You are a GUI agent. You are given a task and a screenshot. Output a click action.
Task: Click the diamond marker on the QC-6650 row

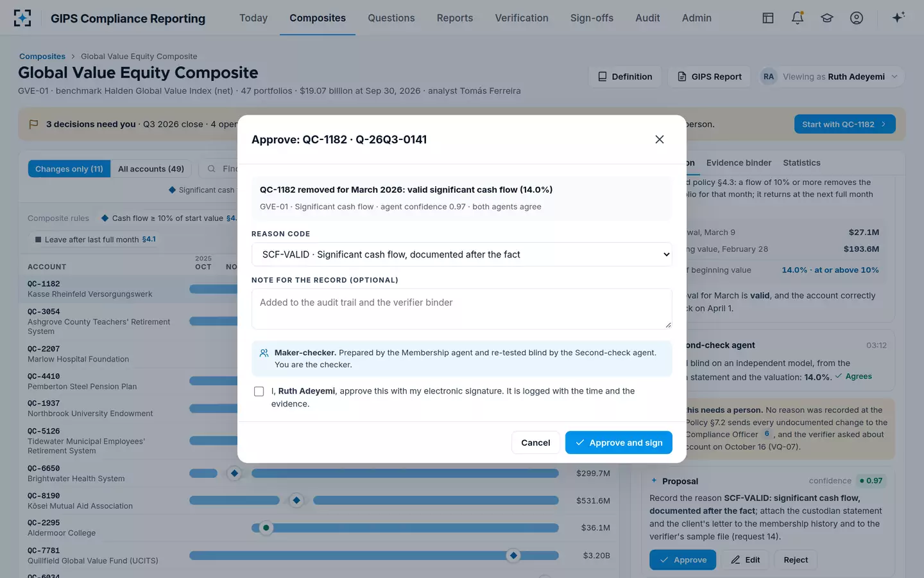[x=234, y=473]
